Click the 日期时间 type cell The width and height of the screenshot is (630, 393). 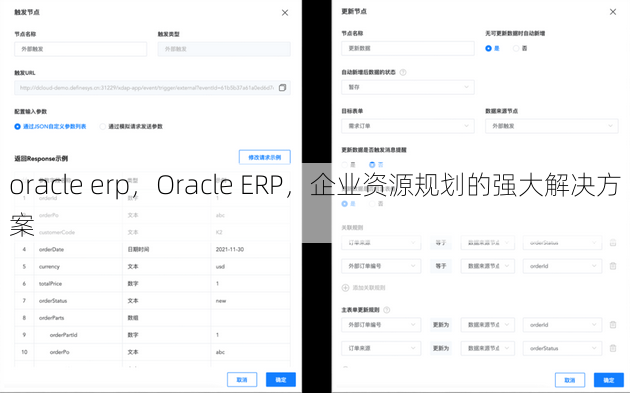(x=167, y=250)
